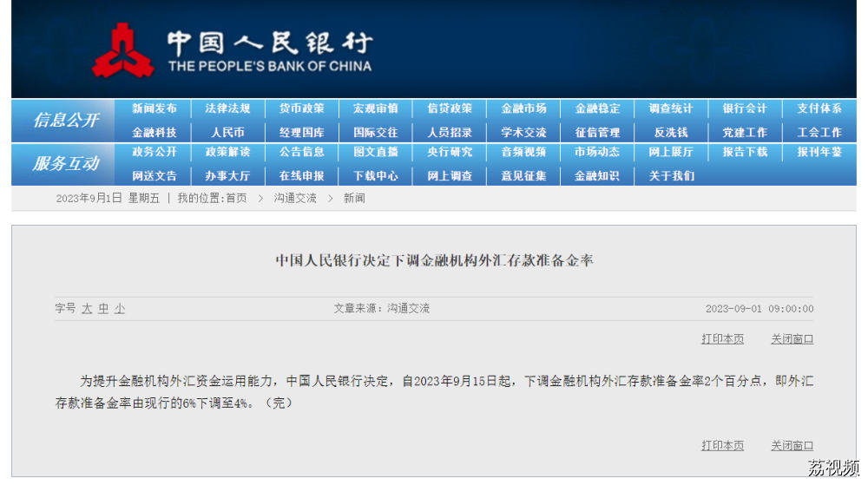Open 政务公开 in service menu
Viewport: 868px width, 485px height.
point(154,152)
